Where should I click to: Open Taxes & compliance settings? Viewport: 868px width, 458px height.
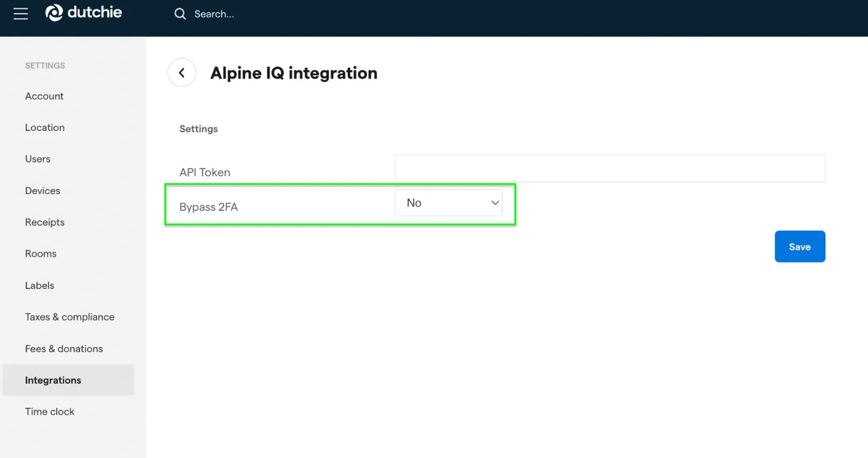(69, 317)
